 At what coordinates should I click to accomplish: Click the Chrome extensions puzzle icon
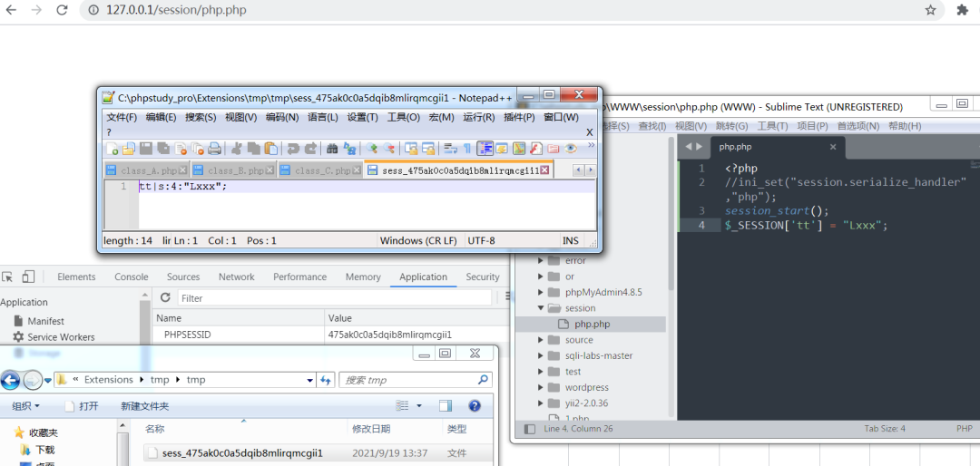963,10
